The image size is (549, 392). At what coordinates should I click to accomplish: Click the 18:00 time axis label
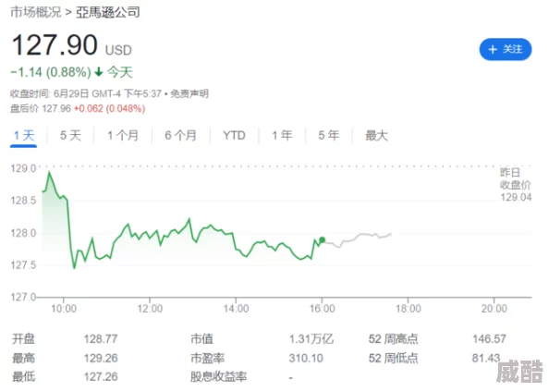point(409,309)
